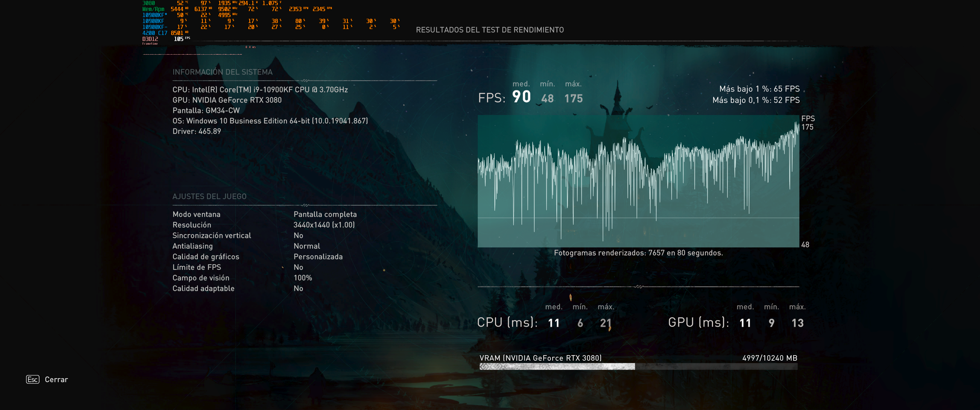This screenshot has width=980, height=410.
Task: Click the Calidad de gráficos Personalizada value
Action: click(318, 257)
